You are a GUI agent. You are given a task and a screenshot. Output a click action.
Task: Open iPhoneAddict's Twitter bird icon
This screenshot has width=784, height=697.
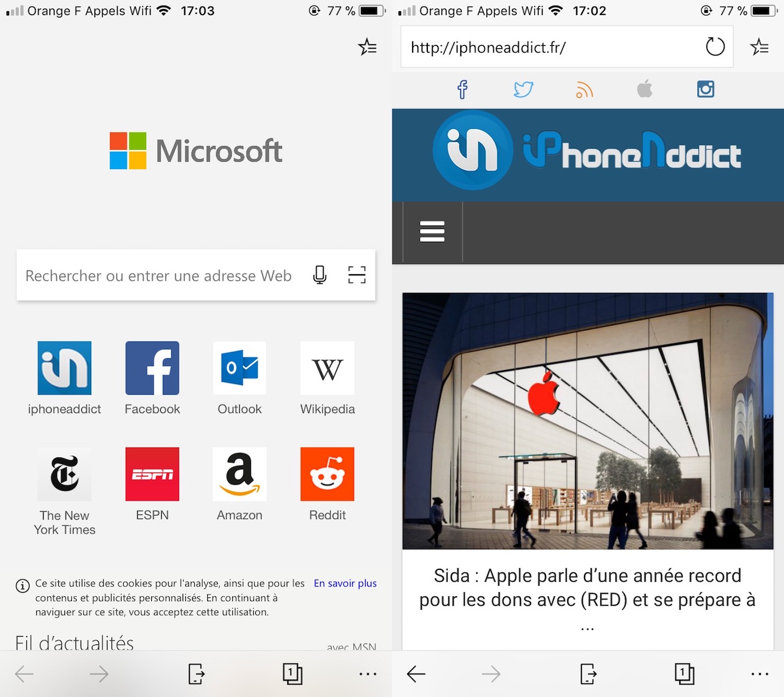[524, 89]
